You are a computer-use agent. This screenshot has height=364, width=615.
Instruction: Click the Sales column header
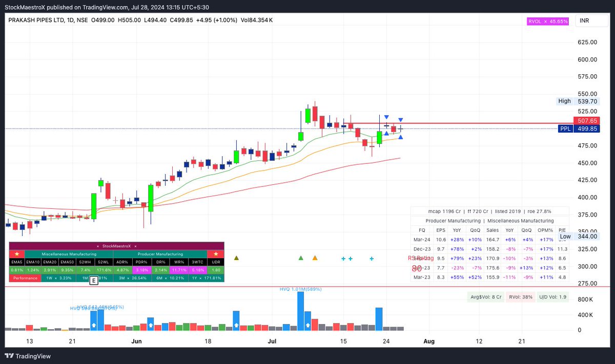pos(493,230)
